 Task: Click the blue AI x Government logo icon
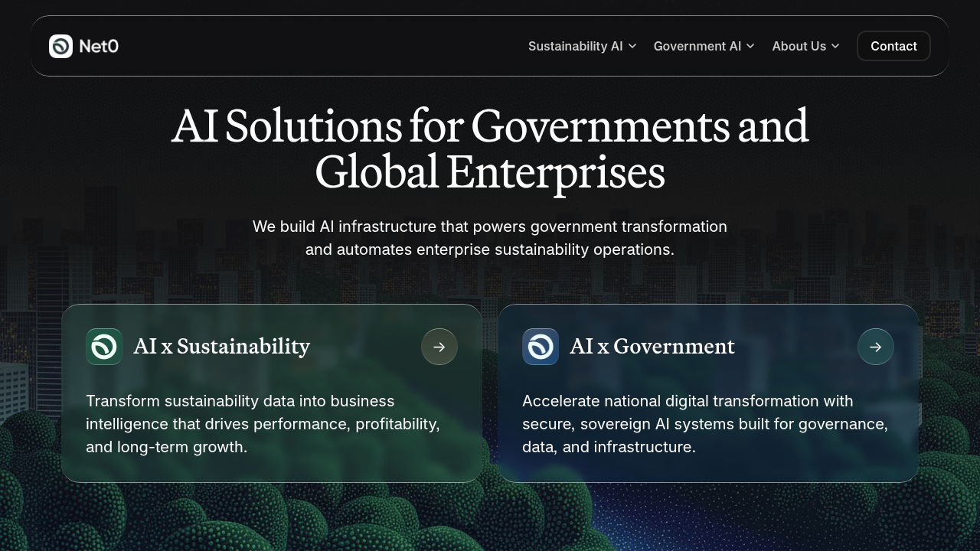tap(541, 347)
